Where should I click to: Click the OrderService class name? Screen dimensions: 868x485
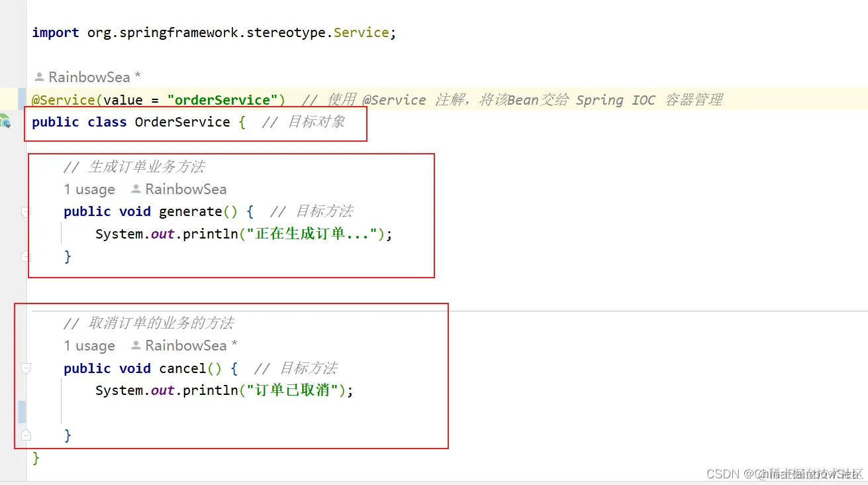(183, 122)
